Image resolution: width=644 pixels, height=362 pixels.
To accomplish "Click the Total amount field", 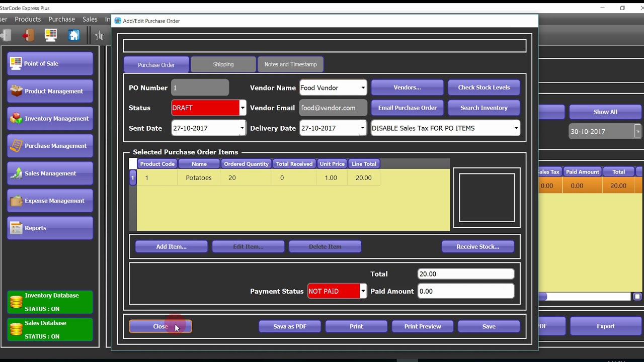I will 466,274.
